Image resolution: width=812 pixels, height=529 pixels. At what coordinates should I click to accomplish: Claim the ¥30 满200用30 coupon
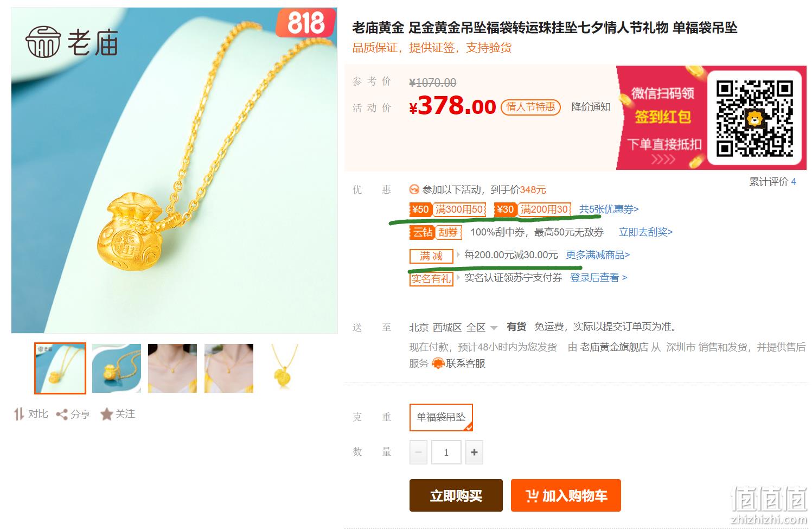tap(533, 209)
